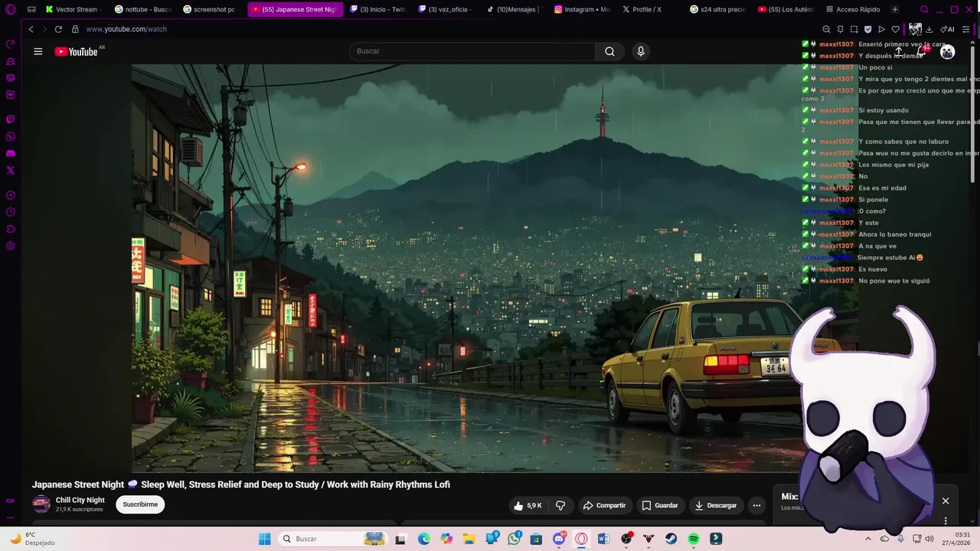The image size is (980, 551).
Task: Open the YouTube hamburger guide menu
Action: point(38,51)
